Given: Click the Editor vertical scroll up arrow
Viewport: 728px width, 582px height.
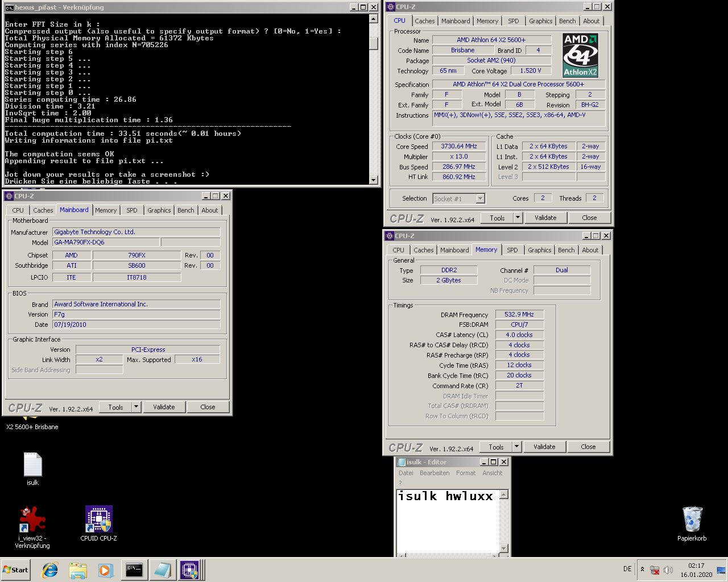Looking at the screenshot, I should click(x=503, y=494).
